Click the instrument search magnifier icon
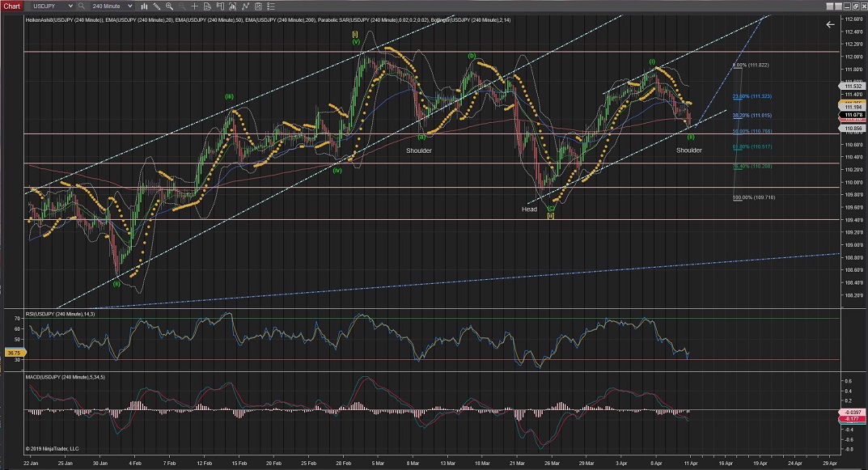Screen dimensions: 868x470 [x=81, y=6]
